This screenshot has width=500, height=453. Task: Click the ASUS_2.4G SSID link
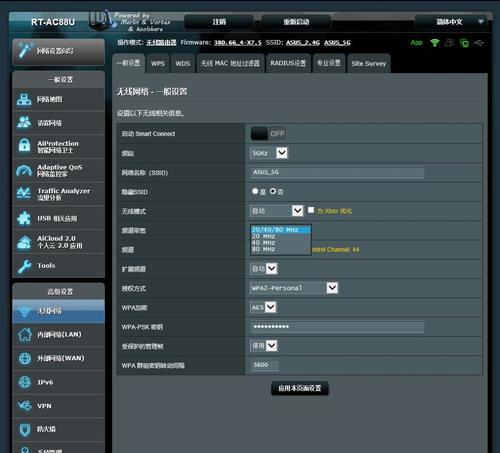click(x=303, y=43)
